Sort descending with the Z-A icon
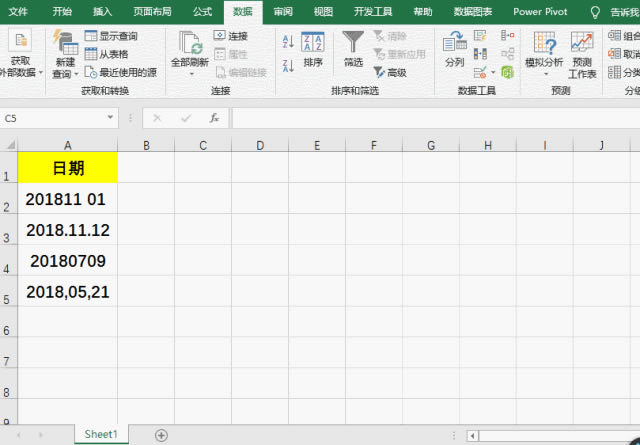 [x=288, y=63]
